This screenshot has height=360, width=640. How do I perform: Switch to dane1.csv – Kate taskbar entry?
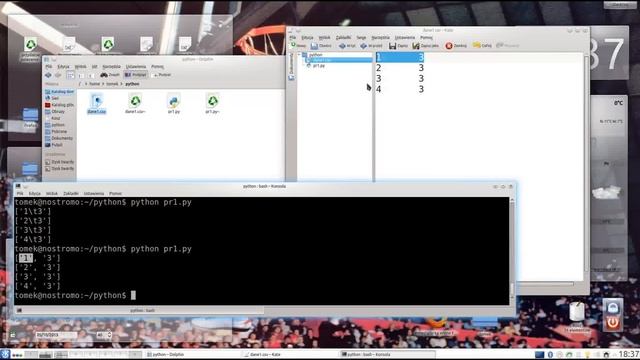[289, 354]
